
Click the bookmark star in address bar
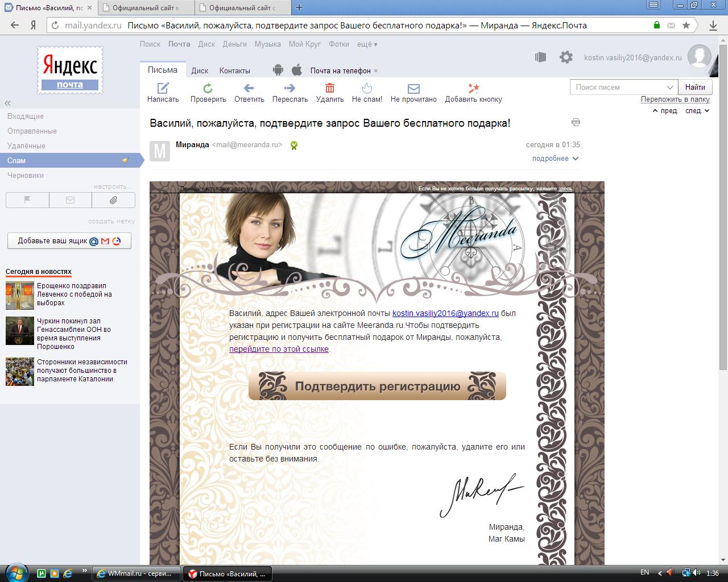686,25
